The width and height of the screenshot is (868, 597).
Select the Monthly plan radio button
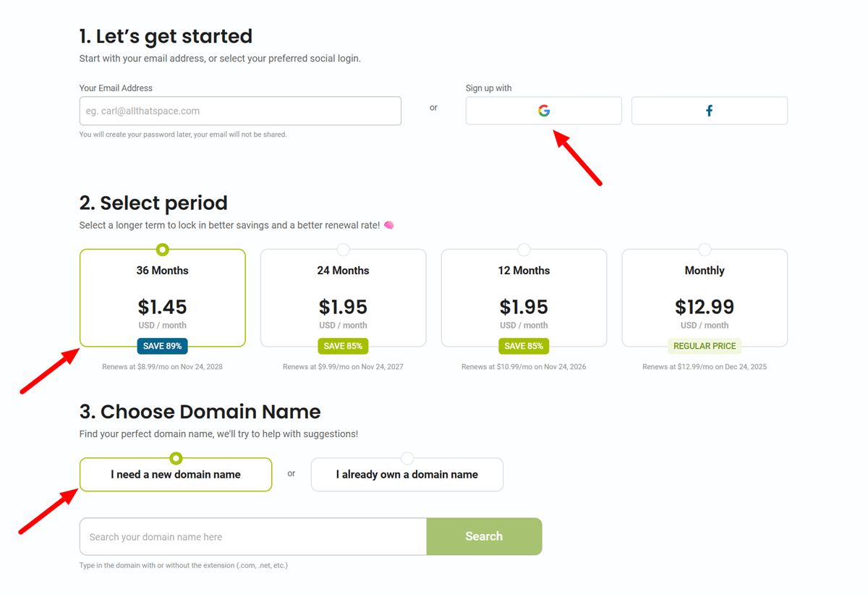(x=705, y=249)
